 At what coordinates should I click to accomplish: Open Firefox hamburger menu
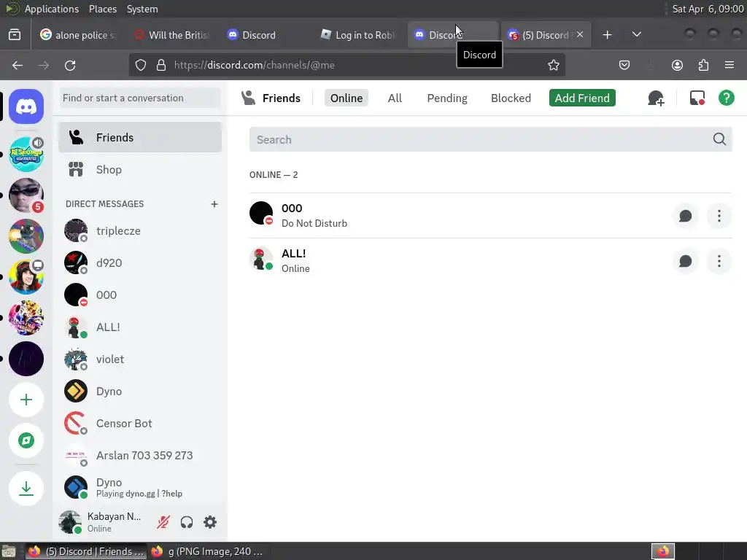[729, 65]
